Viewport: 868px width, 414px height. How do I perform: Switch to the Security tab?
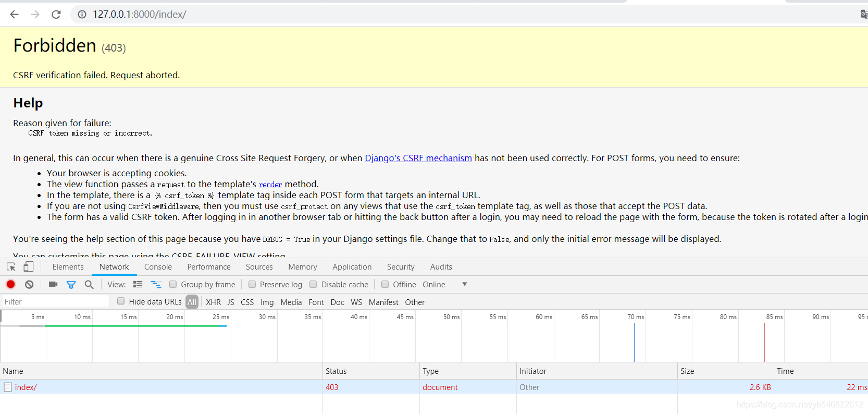pyautogui.click(x=401, y=267)
